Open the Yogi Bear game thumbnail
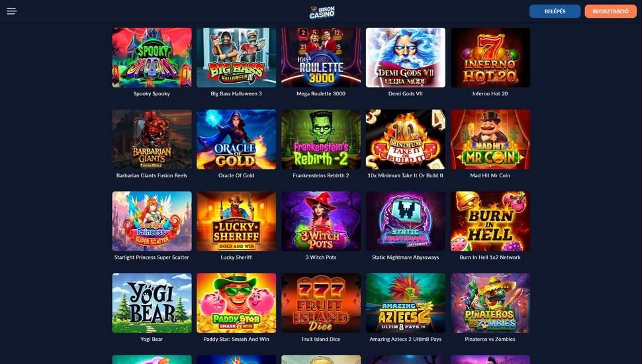 (x=152, y=303)
